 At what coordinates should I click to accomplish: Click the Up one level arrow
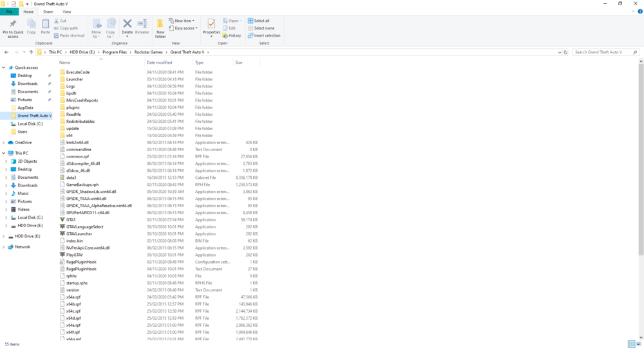(31, 52)
